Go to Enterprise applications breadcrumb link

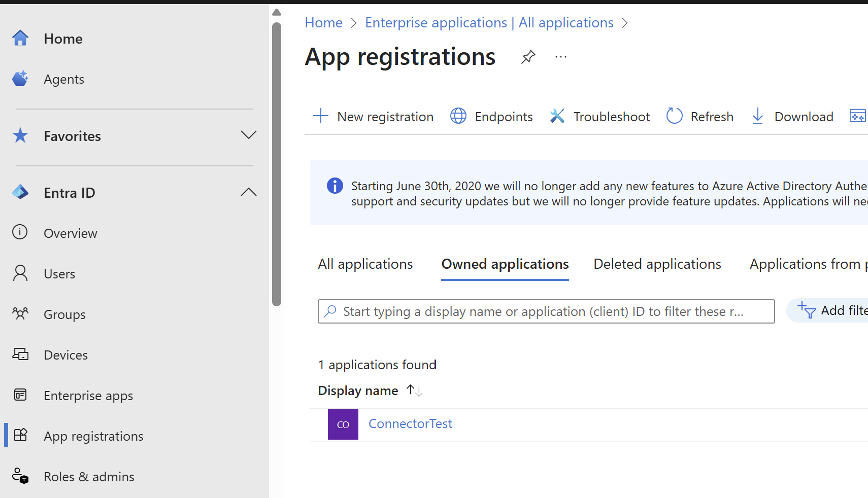(489, 23)
